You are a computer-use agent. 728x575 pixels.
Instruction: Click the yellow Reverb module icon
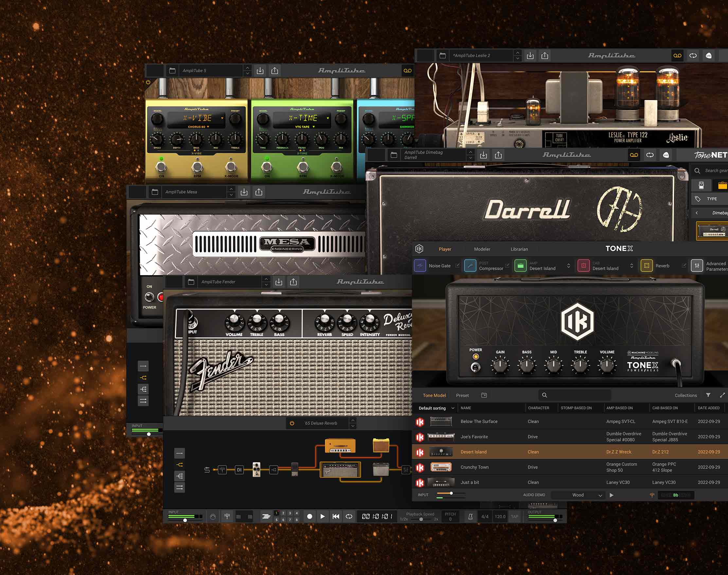pos(646,266)
